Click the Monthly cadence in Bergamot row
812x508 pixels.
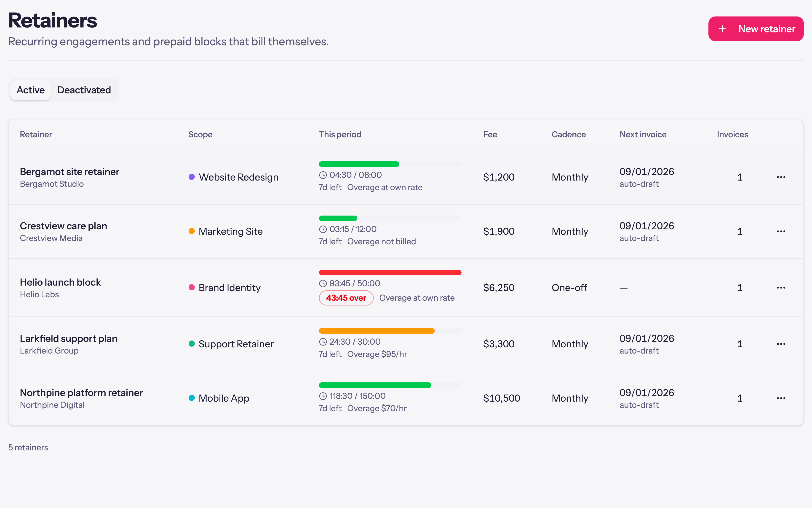570,177
